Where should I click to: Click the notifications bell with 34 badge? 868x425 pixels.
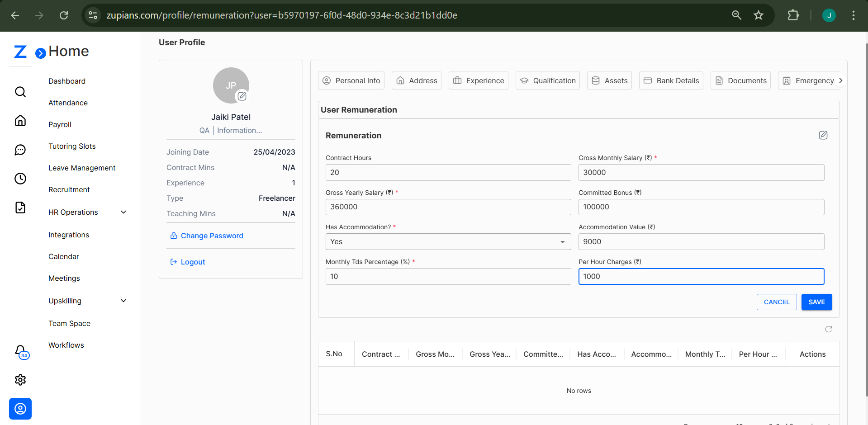tap(20, 350)
